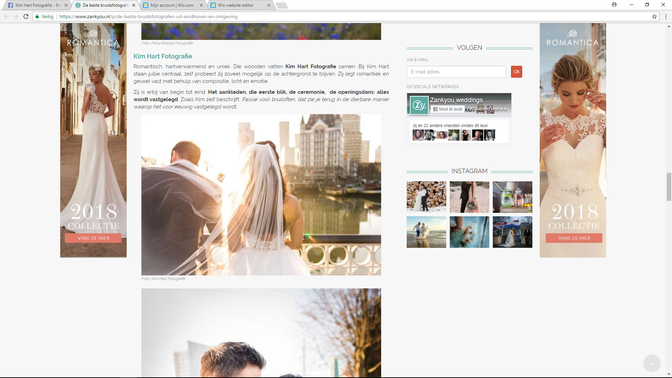
Task: Click left Romantica VIND ZE HIER button
Action: tap(93, 238)
